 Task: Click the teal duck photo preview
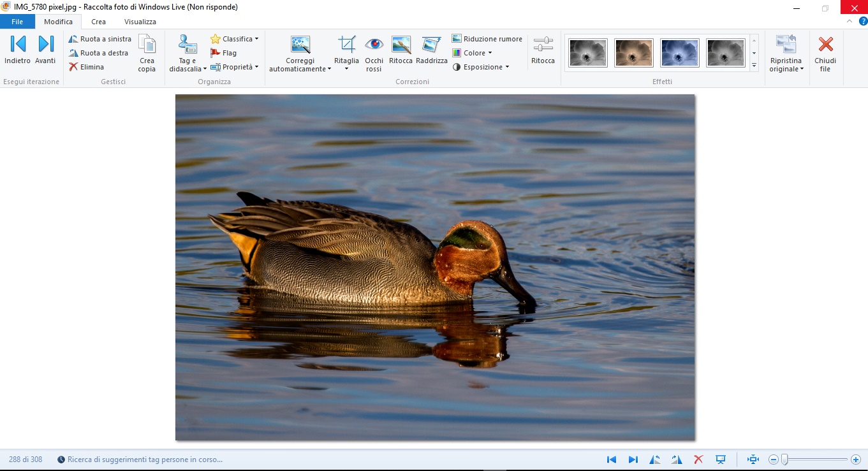(435, 267)
